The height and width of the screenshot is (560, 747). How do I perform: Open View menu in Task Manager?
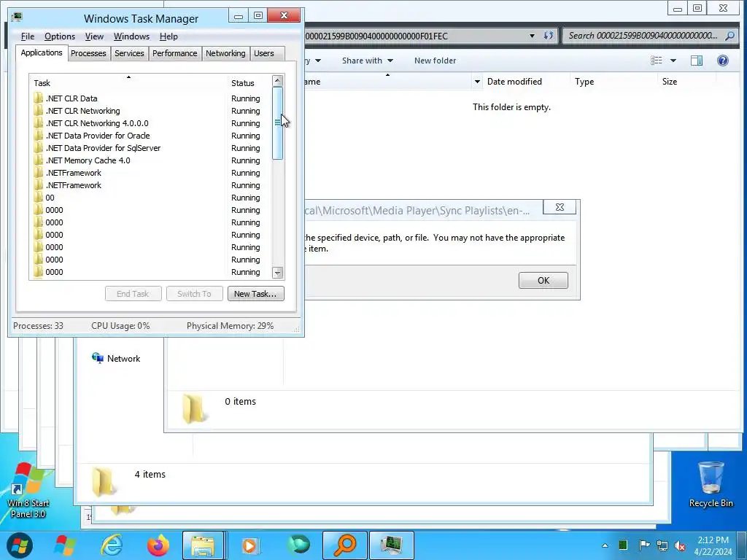coord(94,36)
